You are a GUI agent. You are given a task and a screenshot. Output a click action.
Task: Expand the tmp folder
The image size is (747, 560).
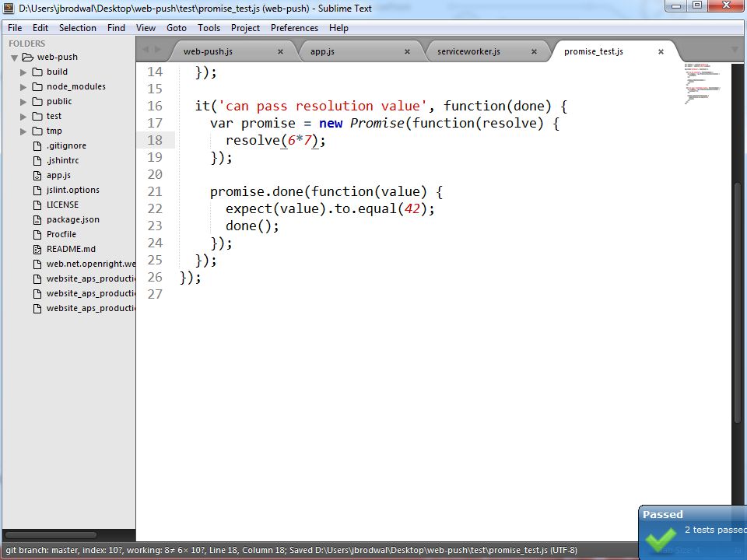pyautogui.click(x=23, y=131)
